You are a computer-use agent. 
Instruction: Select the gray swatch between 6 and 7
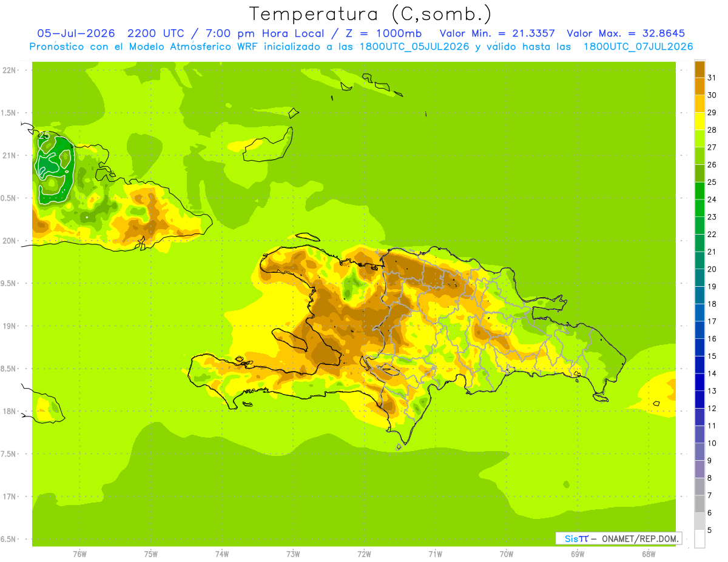pyautogui.click(x=699, y=504)
